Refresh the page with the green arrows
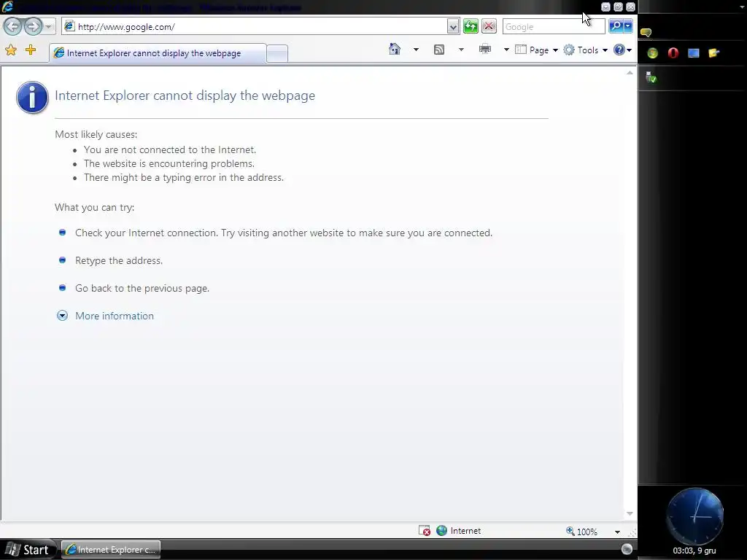The width and height of the screenshot is (747, 560). tap(471, 27)
